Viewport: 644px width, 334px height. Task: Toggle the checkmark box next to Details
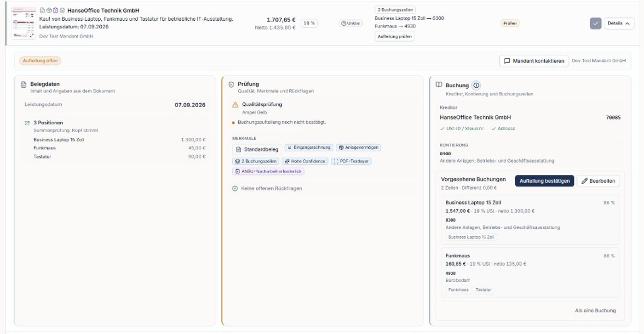coord(596,23)
